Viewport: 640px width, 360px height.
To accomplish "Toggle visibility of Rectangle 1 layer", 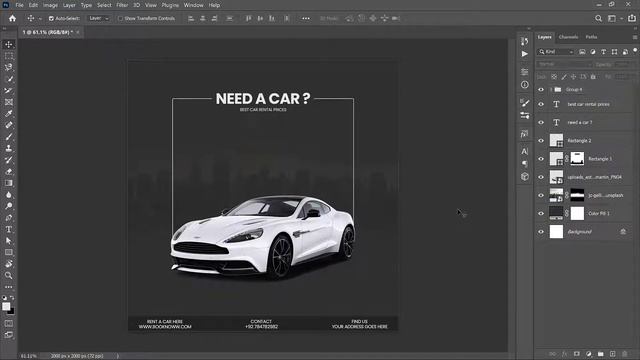I will [541, 159].
